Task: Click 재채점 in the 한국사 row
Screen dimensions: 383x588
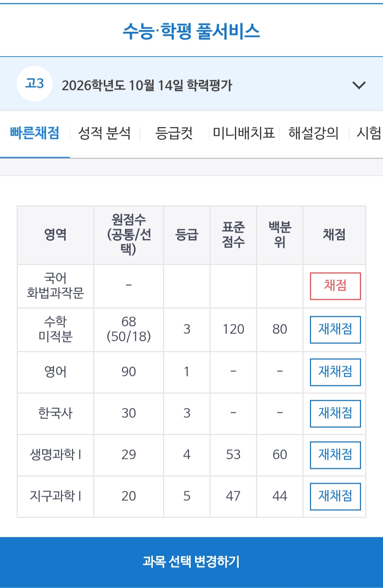Action: tap(335, 414)
